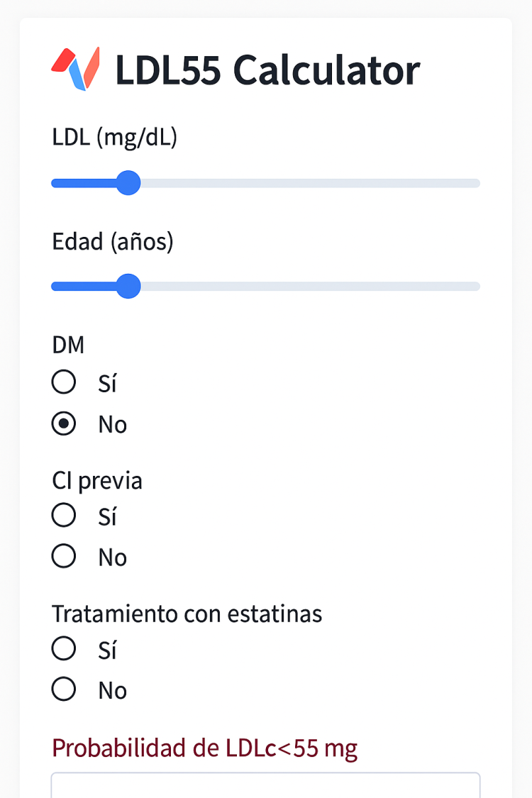Click the filled blue LDL slider segment

coord(84,184)
